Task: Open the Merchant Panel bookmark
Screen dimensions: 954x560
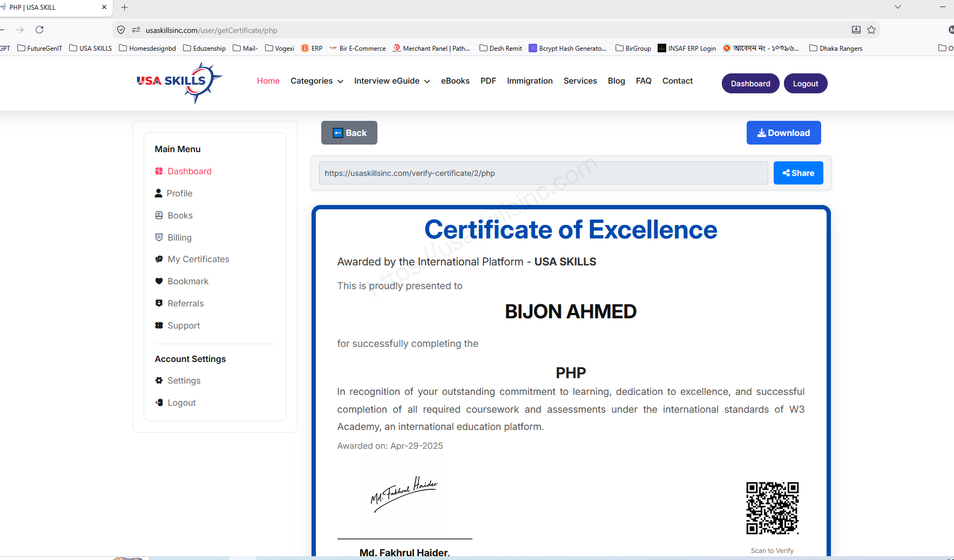Action: point(431,48)
